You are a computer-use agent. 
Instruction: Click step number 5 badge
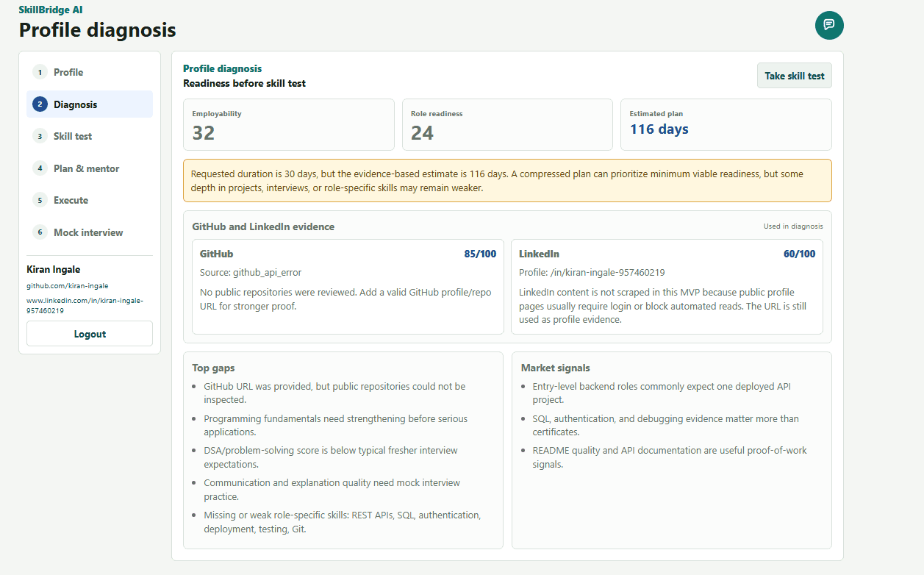coord(40,200)
